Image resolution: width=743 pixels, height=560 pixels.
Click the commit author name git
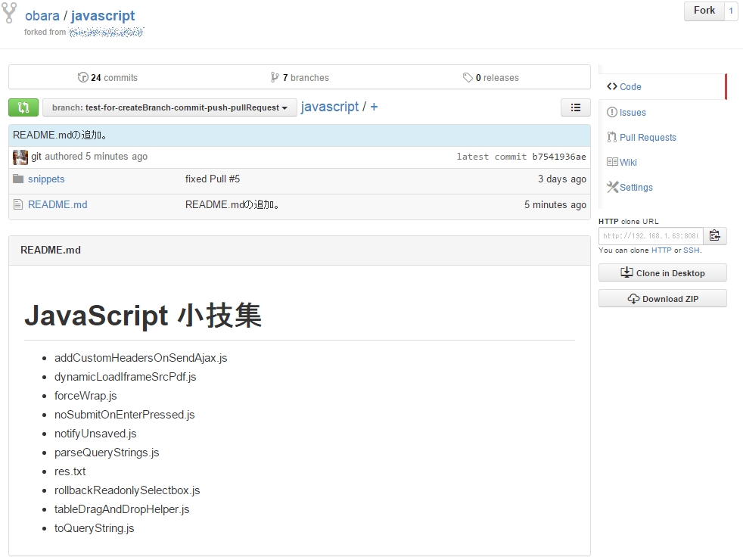point(36,157)
